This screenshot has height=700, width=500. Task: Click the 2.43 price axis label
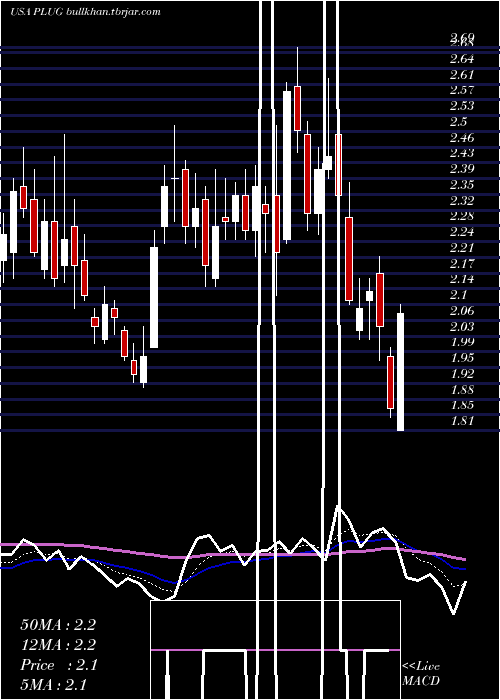click(462, 153)
